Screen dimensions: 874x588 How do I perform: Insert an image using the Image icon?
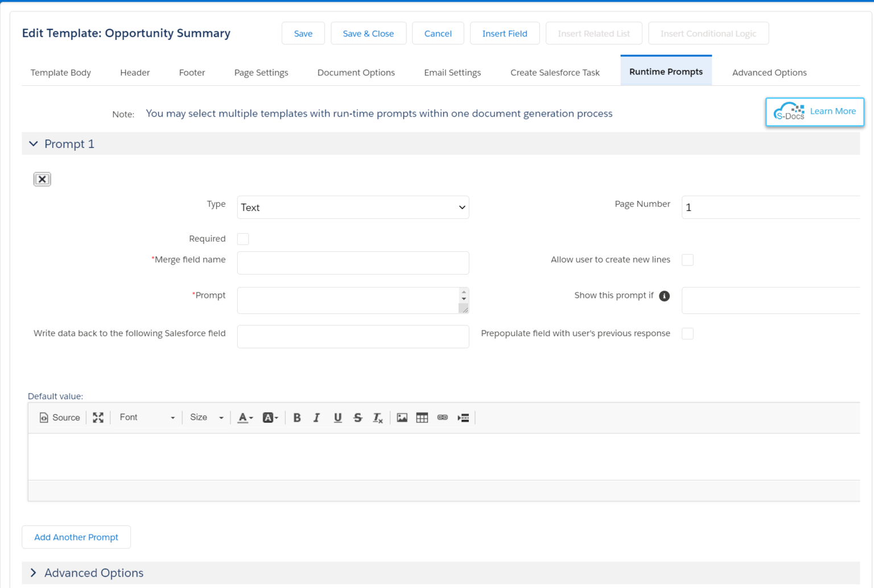(x=402, y=417)
